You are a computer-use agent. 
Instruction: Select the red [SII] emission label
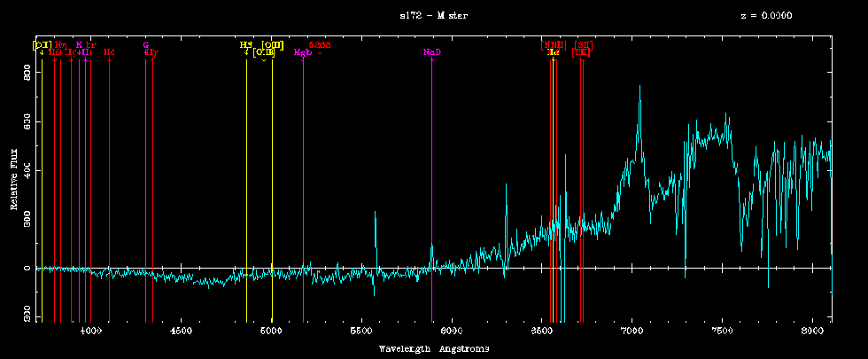583,44
